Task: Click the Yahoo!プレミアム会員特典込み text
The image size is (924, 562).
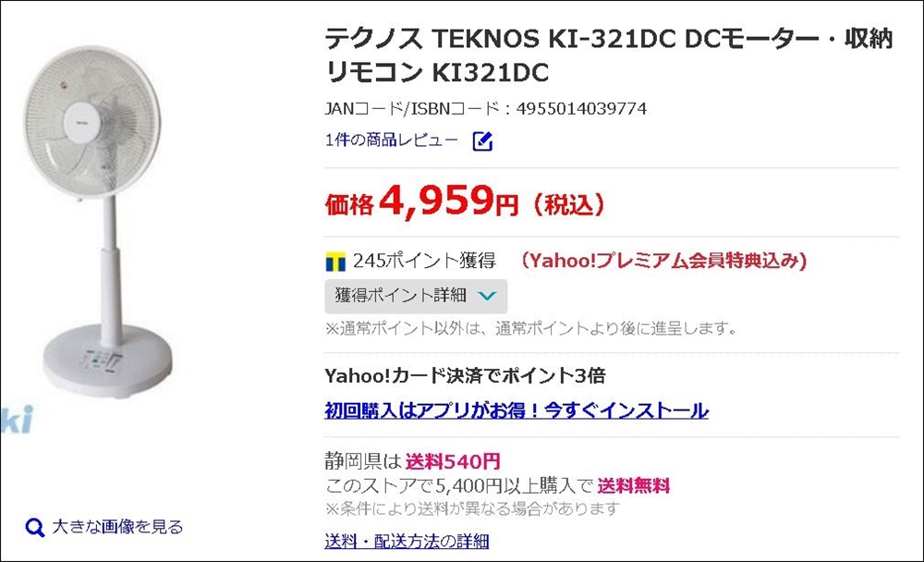Action: click(663, 261)
